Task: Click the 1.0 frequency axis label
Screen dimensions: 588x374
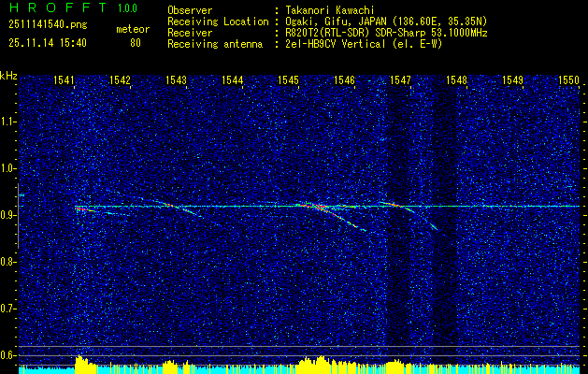Action: [x=8, y=168]
